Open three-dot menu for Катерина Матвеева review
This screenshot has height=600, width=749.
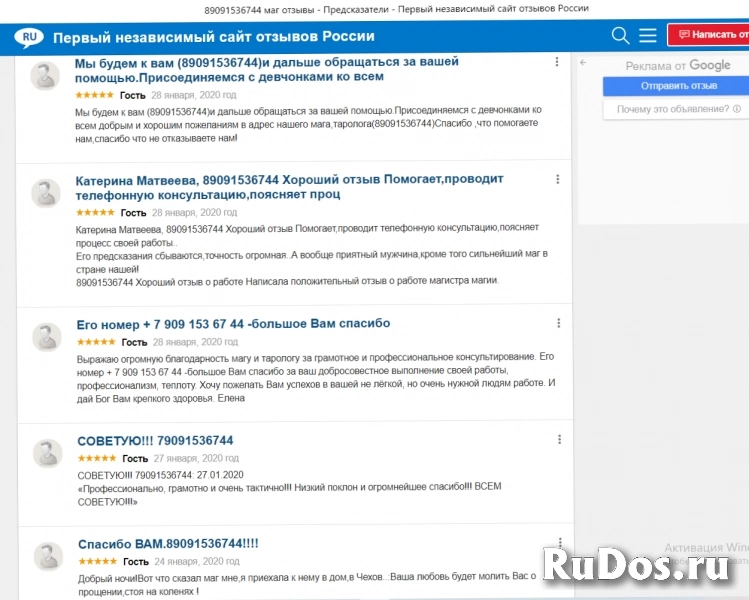point(557,180)
